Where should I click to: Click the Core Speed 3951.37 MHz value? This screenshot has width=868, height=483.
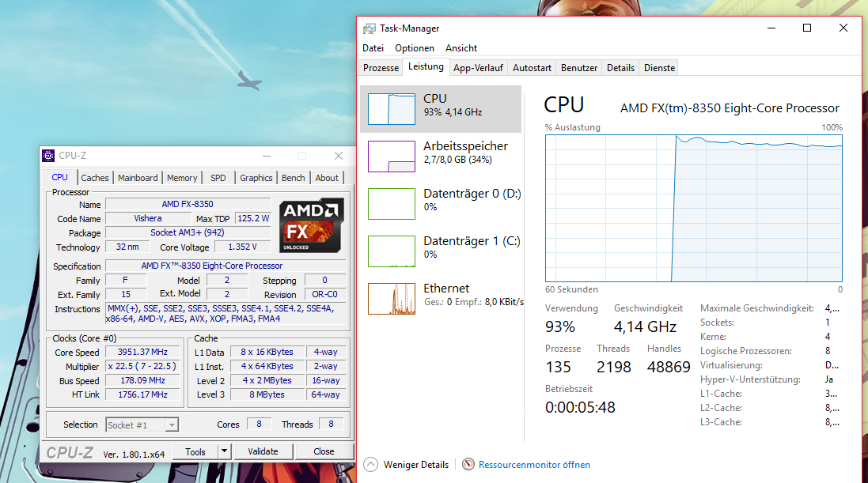(x=142, y=352)
